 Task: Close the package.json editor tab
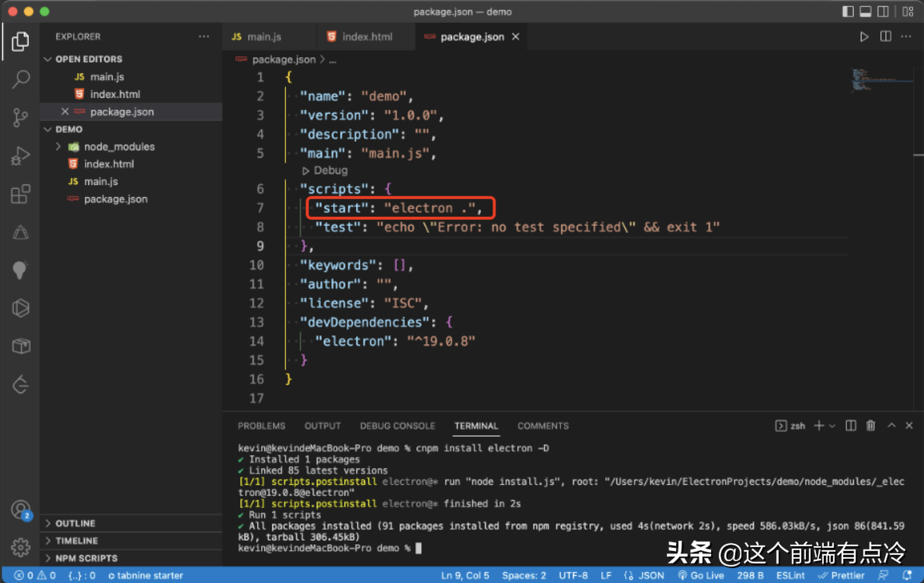point(515,37)
